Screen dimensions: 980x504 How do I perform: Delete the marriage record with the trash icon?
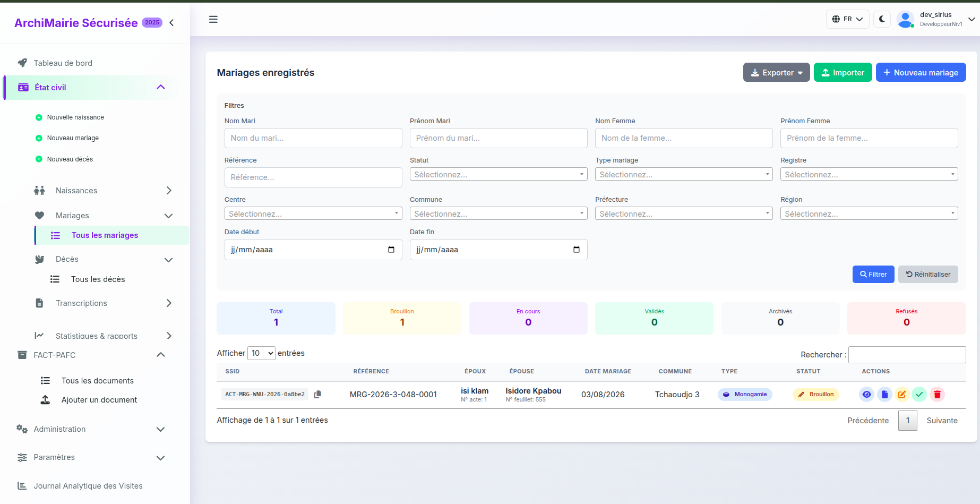click(938, 394)
